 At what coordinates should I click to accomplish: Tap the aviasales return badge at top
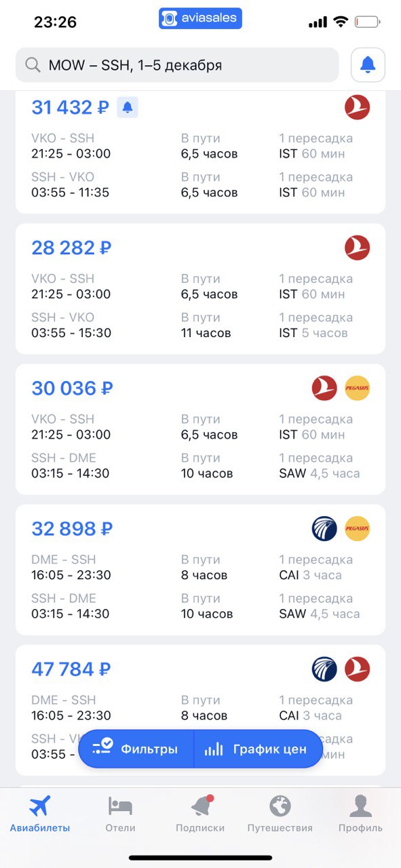[x=200, y=18]
